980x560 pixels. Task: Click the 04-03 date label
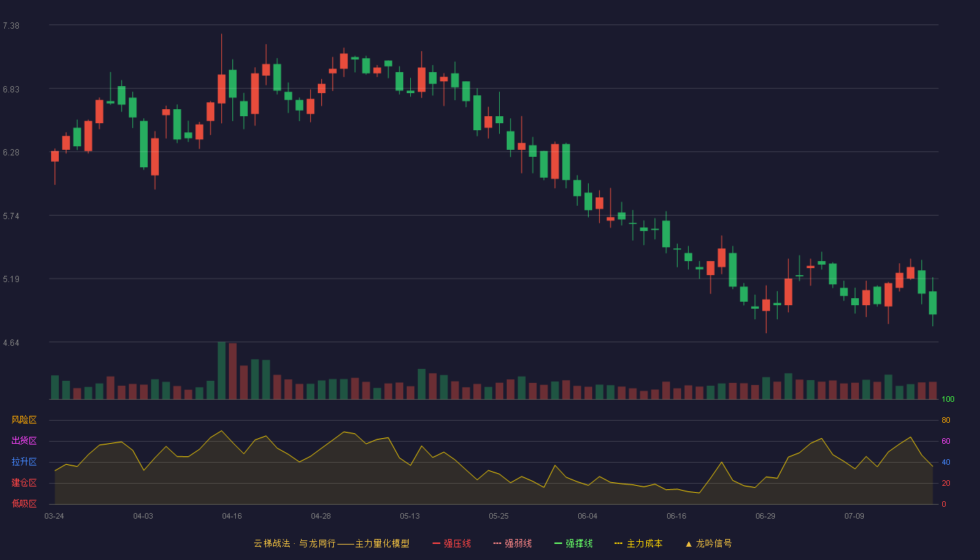[143, 516]
